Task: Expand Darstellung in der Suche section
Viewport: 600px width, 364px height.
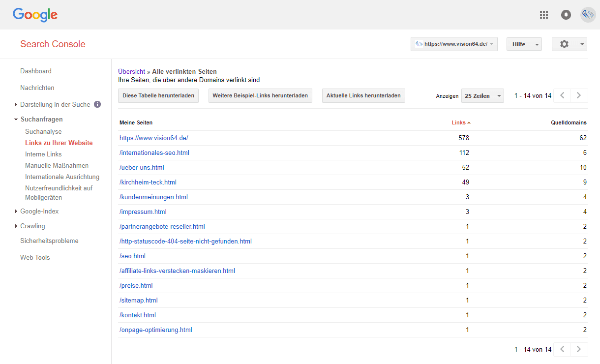Action: tap(16, 104)
